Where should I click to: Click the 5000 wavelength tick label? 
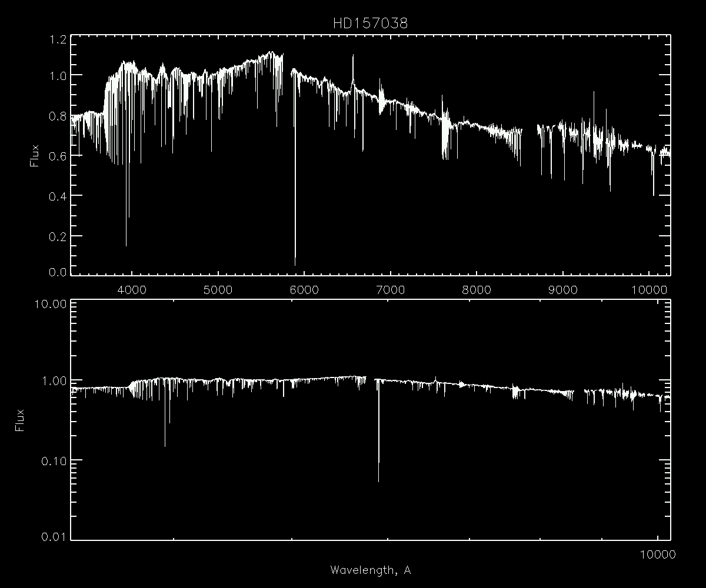pyautogui.click(x=218, y=289)
